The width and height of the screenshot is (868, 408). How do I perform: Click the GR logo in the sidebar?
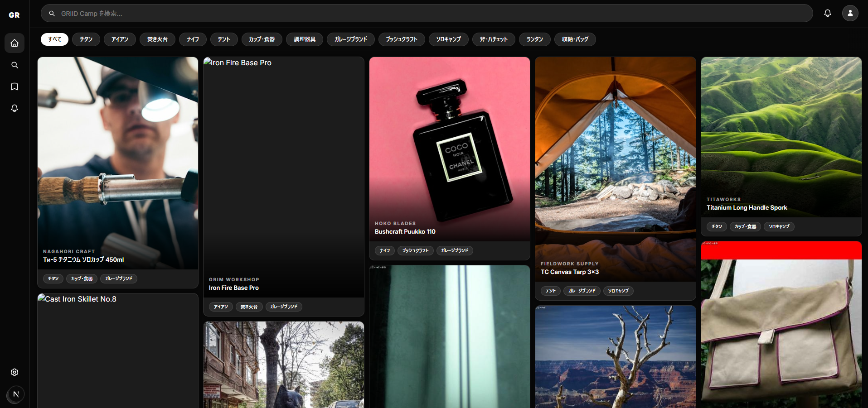(15, 15)
